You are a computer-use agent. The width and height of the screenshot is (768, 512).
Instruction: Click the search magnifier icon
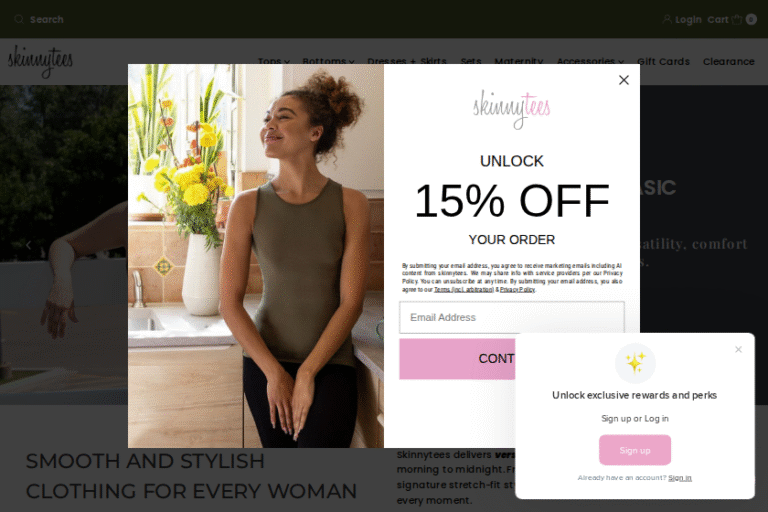pyautogui.click(x=19, y=19)
